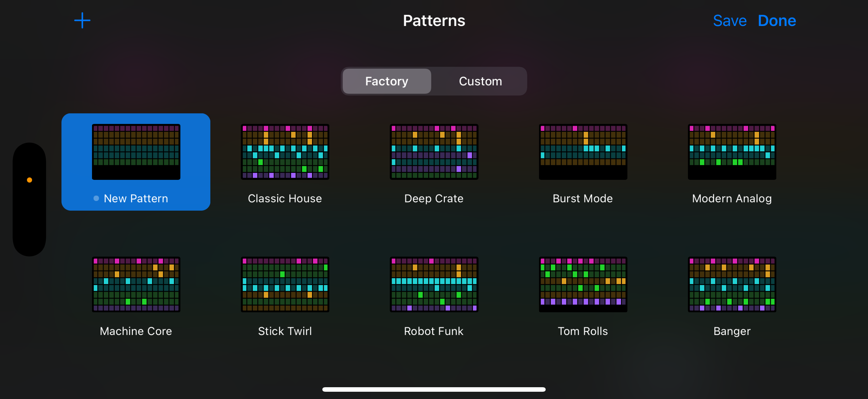Select the Robot Funk pattern thumbnail

point(434,284)
